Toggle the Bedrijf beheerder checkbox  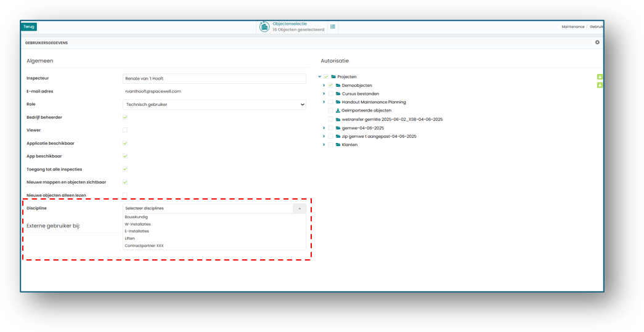click(125, 118)
